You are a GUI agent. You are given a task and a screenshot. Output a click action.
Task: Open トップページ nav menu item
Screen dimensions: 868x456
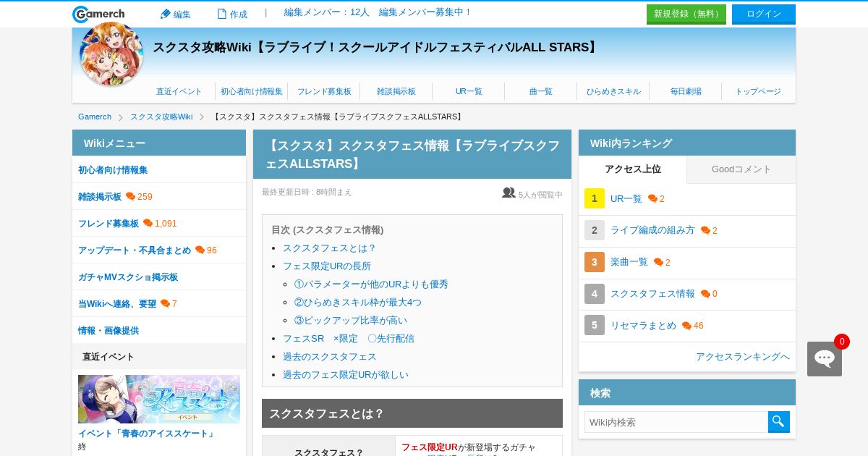[x=758, y=91]
